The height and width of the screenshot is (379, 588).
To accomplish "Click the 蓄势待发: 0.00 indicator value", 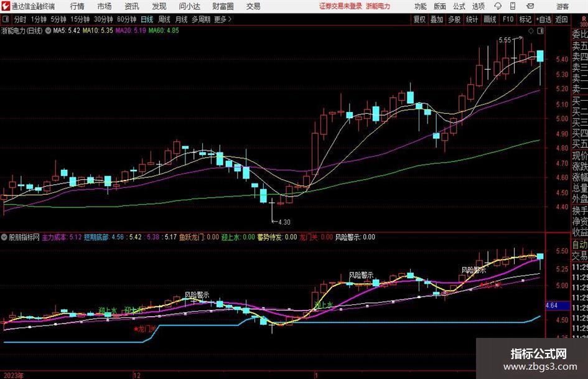I will 277,237.
